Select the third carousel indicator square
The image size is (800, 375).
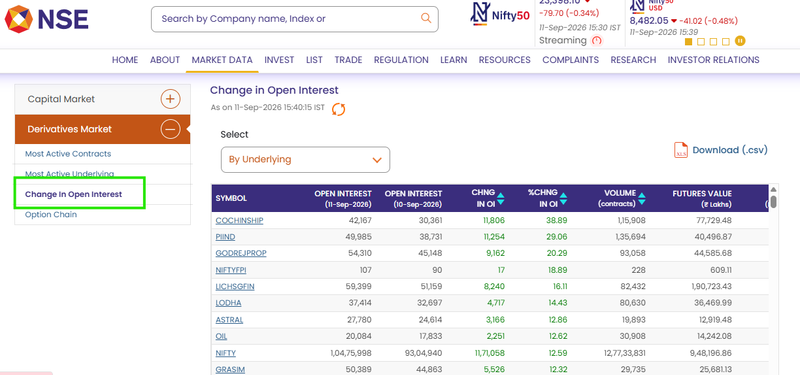click(x=713, y=41)
